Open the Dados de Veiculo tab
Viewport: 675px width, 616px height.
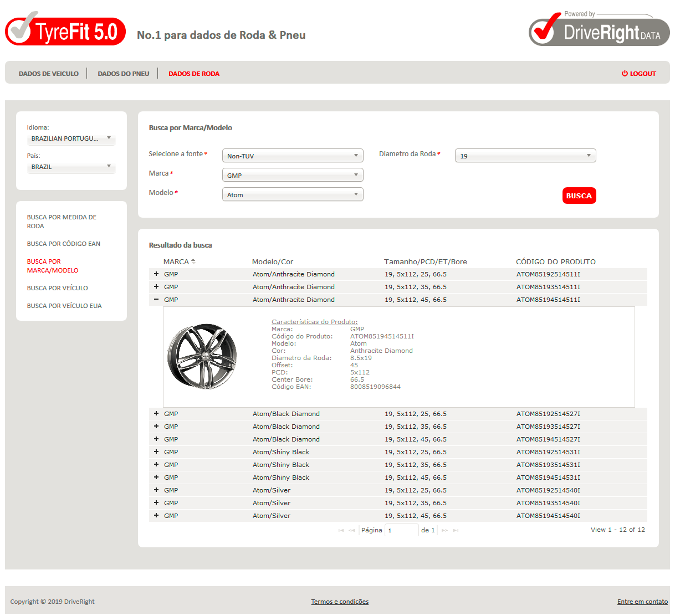49,74
